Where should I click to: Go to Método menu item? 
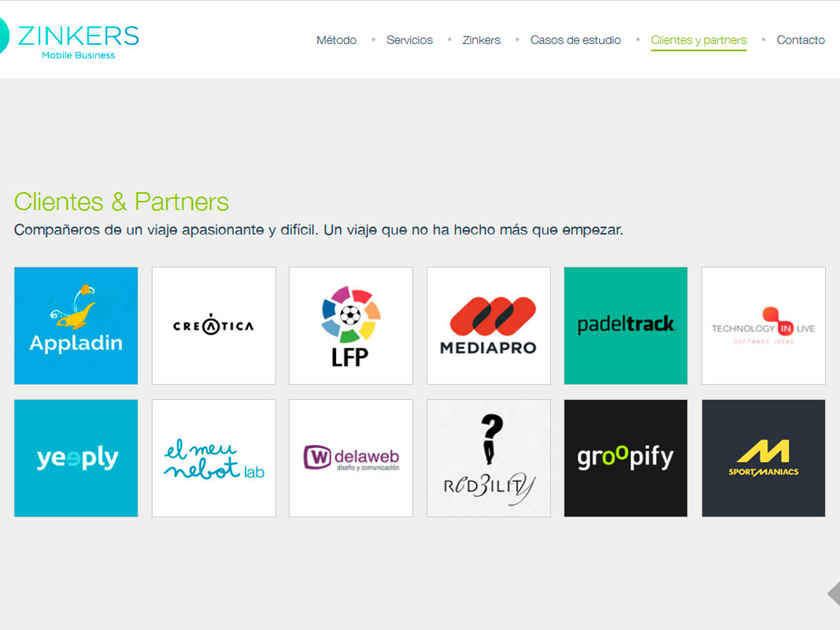pos(336,40)
